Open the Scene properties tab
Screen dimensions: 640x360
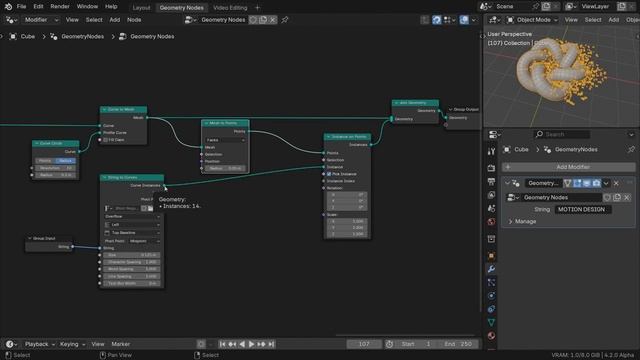pyautogui.click(x=491, y=208)
